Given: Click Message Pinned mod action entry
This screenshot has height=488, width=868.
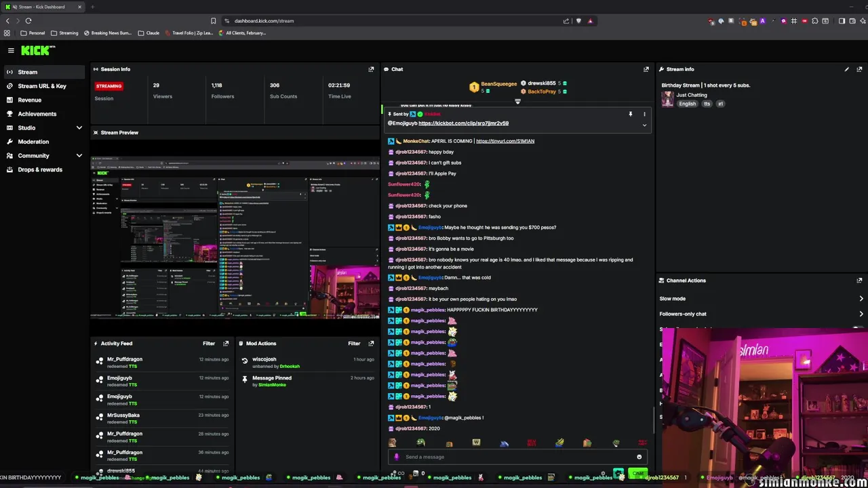Looking at the screenshot, I should [309, 381].
